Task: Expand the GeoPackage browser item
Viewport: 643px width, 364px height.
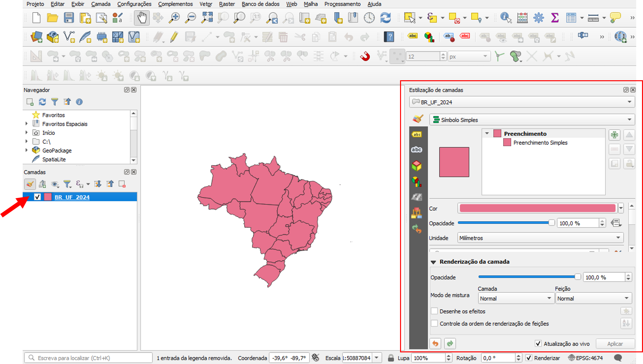Action: tap(27, 150)
